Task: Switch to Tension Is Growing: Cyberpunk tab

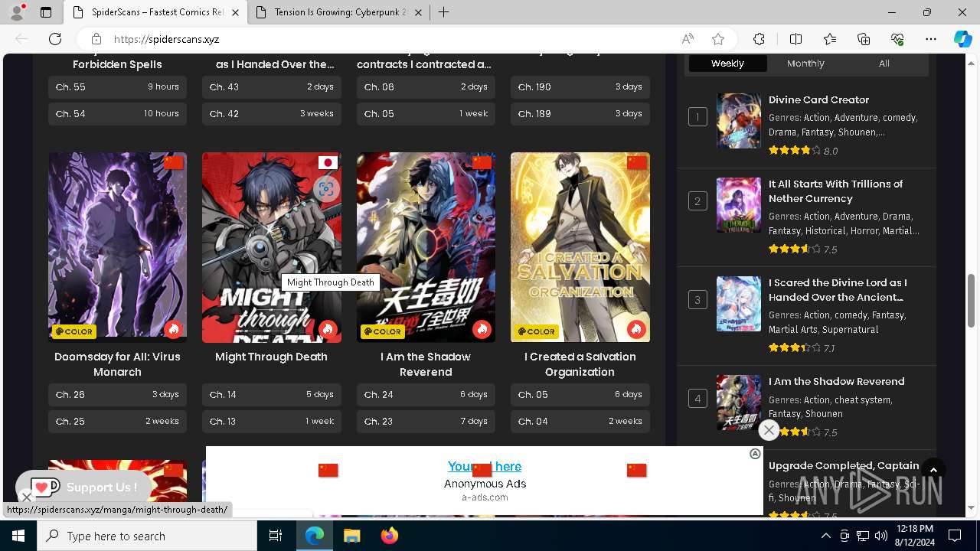Action: tap(338, 12)
